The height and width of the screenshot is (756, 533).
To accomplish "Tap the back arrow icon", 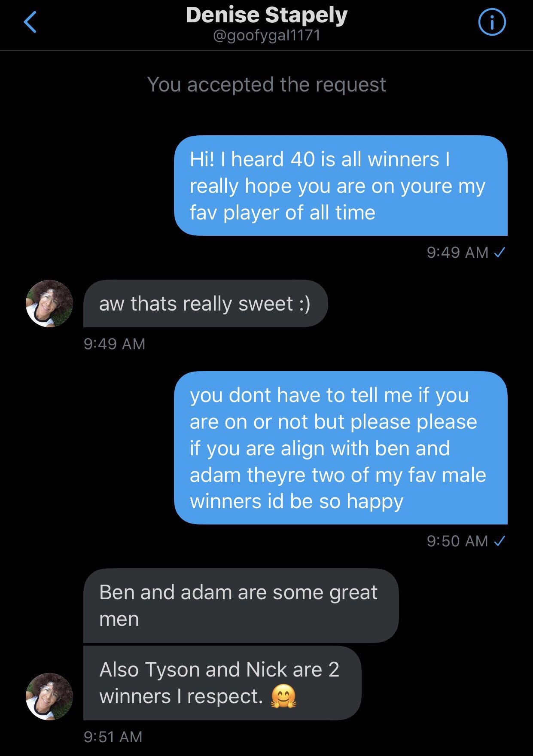I will (30, 22).
